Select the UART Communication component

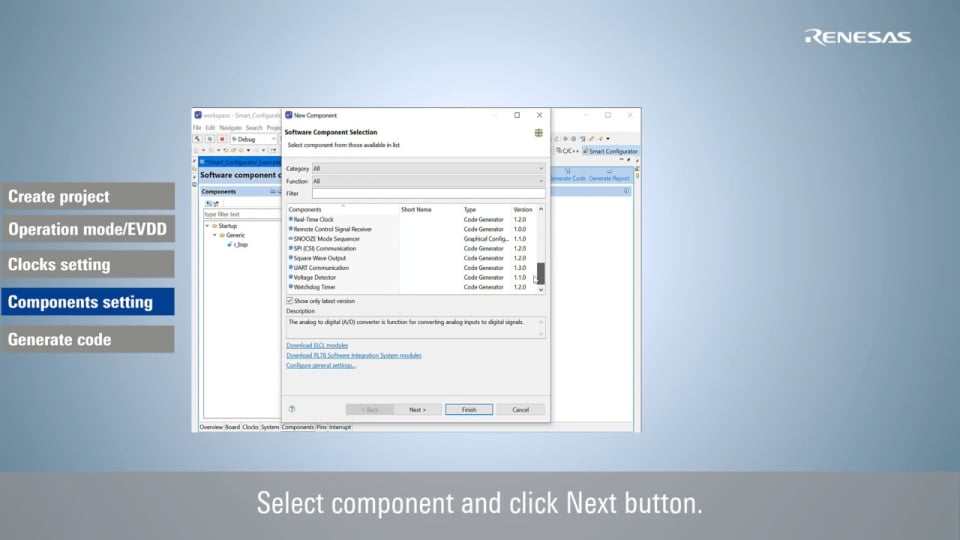click(x=321, y=268)
